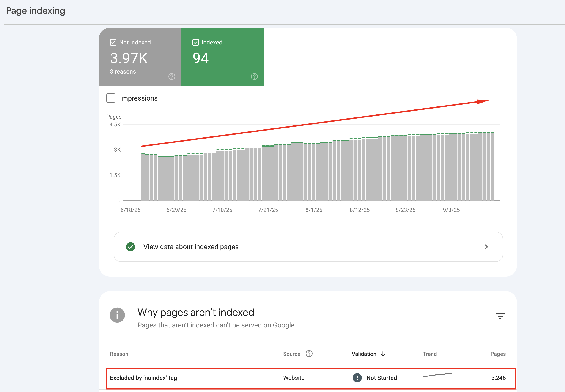The width and height of the screenshot is (565, 392).
Task: Click the first bar in the pages chart
Action: point(143,177)
